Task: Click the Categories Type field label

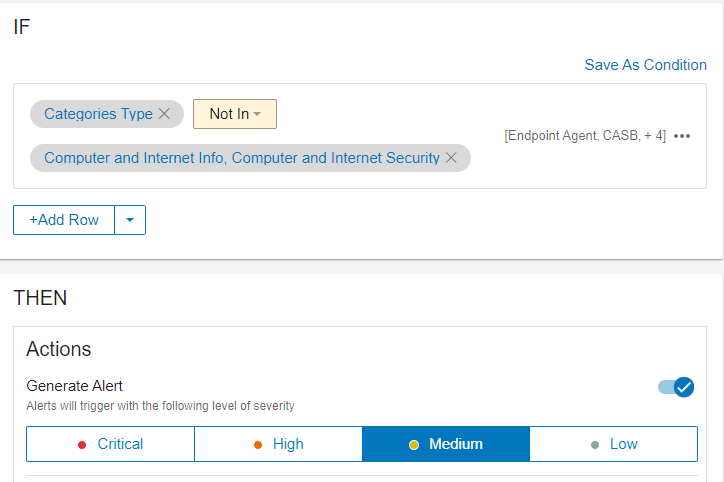Action: 98,114
